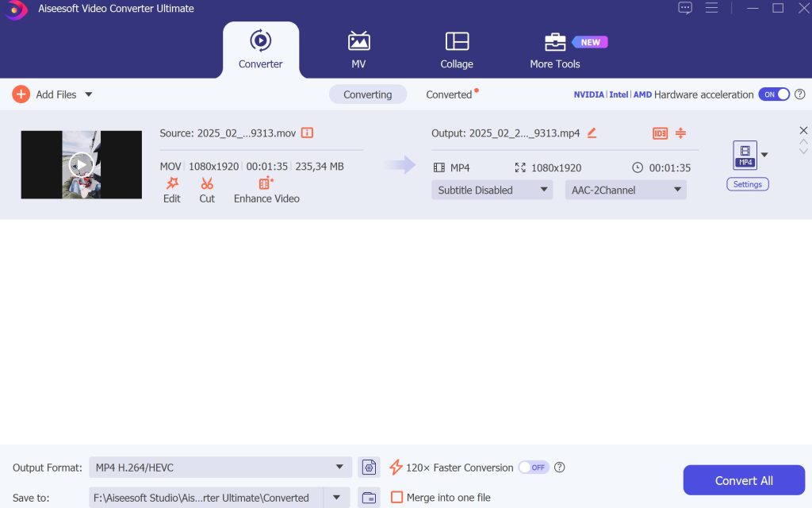812x508 pixels.
Task: Open the ID3 tag editor
Action: click(x=660, y=133)
